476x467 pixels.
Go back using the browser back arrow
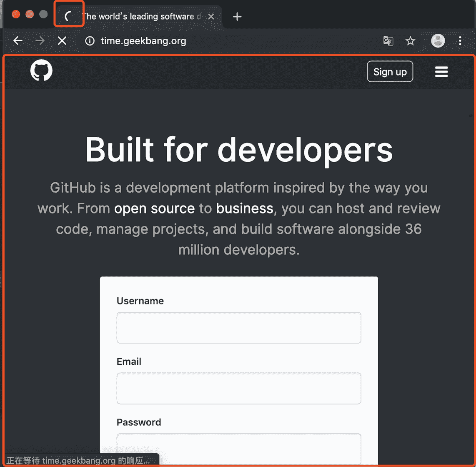coord(18,41)
